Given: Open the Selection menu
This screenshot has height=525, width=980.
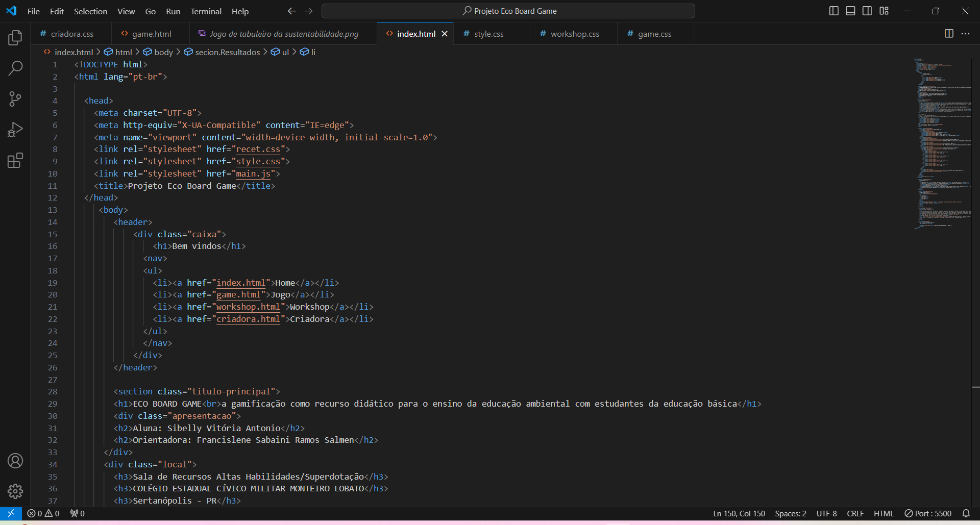Looking at the screenshot, I should tap(90, 11).
